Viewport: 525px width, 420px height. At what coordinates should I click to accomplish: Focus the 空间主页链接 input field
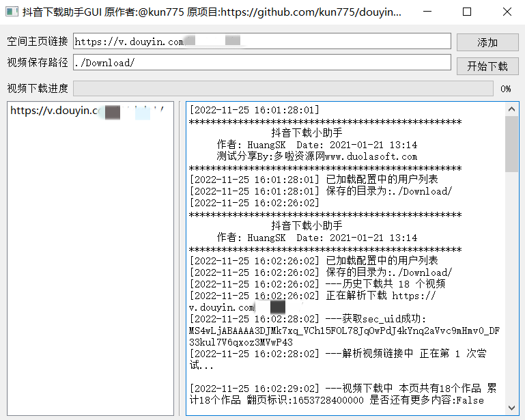[262, 41]
